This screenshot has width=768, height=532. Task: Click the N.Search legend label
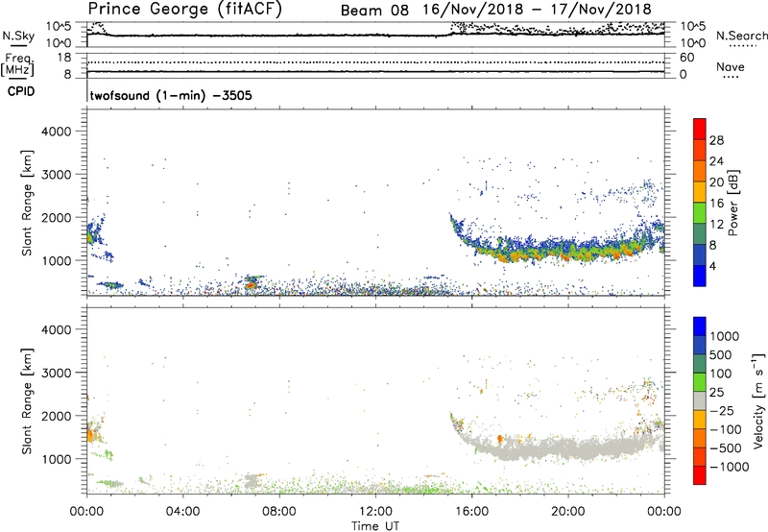[x=741, y=36]
